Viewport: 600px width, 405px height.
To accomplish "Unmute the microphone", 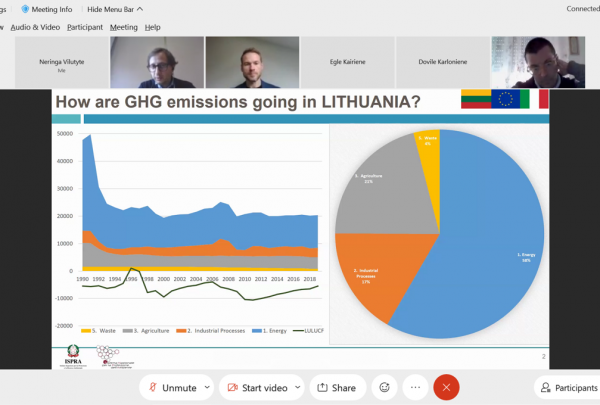I will pyautogui.click(x=171, y=387).
